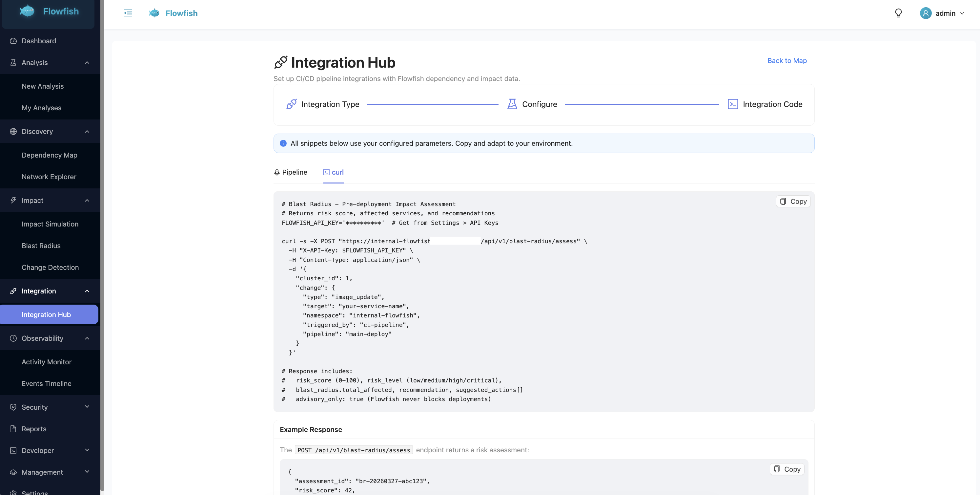Screen dimensions: 980x495
Task: Open Network Explorer
Action: click(49, 177)
